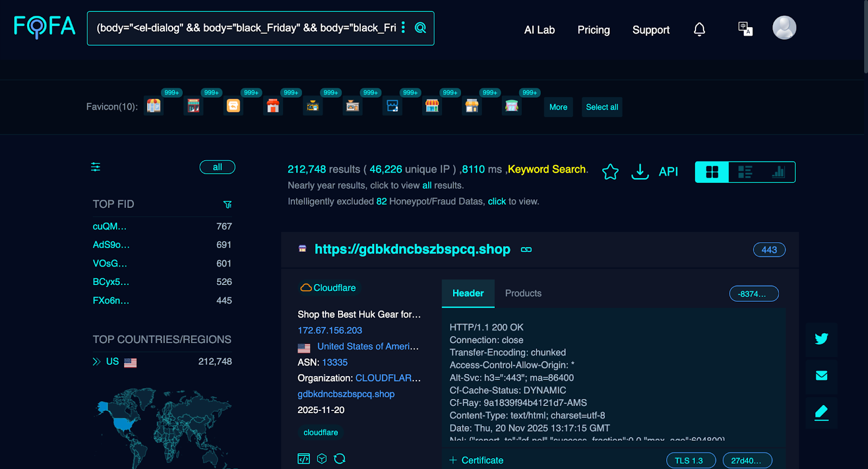868x469 pixels.
Task: Click the CLOUDFLAR… organization link
Action: pyautogui.click(x=388, y=378)
